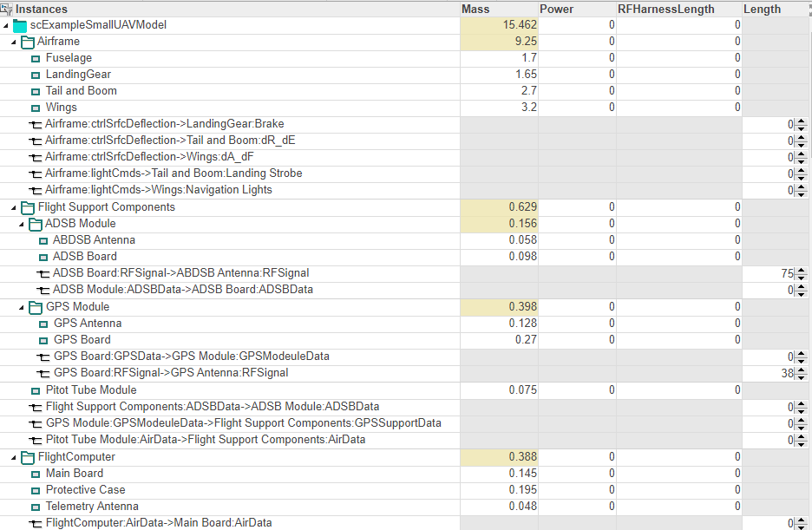Click Flight Support Components folder icon
Image resolution: width=812 pixels, height=530 pixels.
[x=28, y=207]
